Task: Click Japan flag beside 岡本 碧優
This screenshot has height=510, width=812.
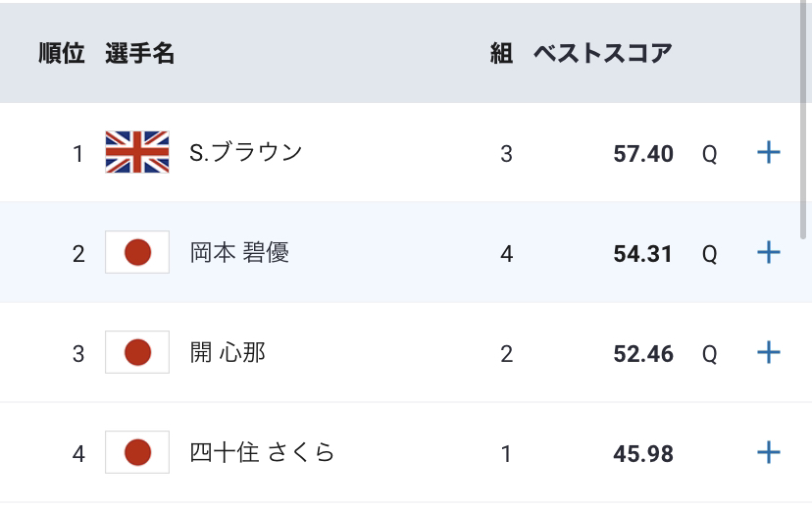Action: [137, 252]
